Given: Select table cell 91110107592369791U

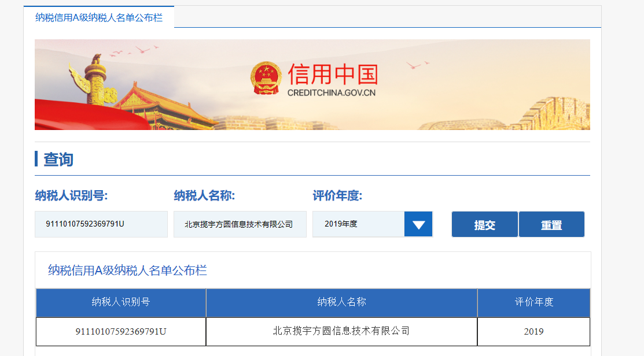Looking at the screenshot, I should tap(121, 331).
